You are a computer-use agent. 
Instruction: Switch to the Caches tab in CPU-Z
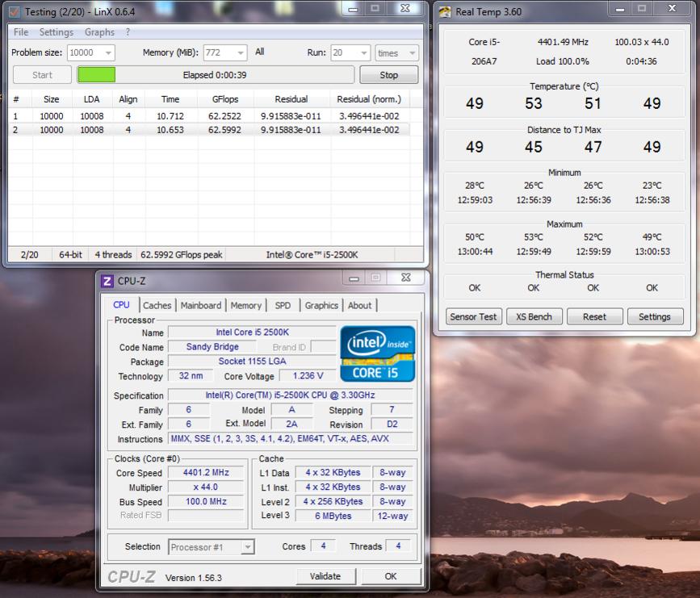pos(157,306)
